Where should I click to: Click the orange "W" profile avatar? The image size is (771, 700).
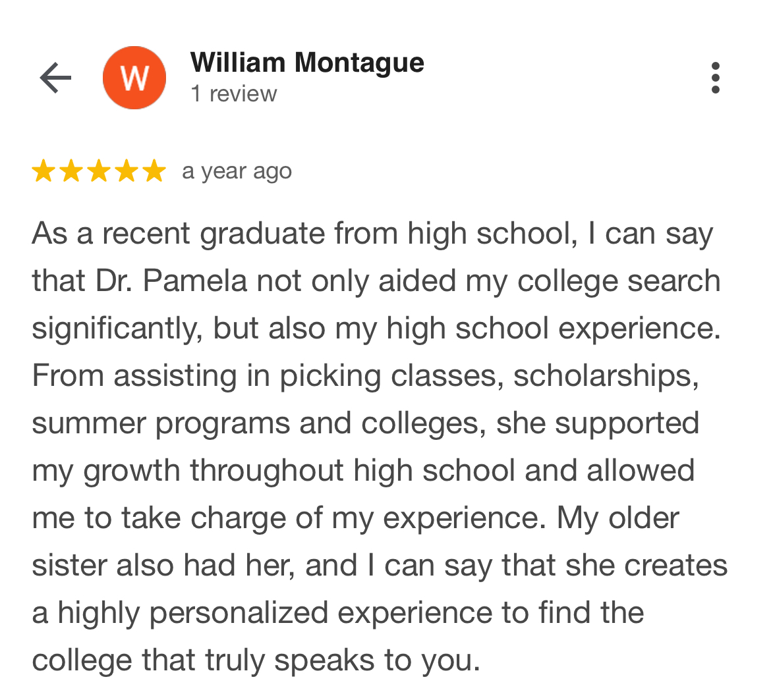134,78
